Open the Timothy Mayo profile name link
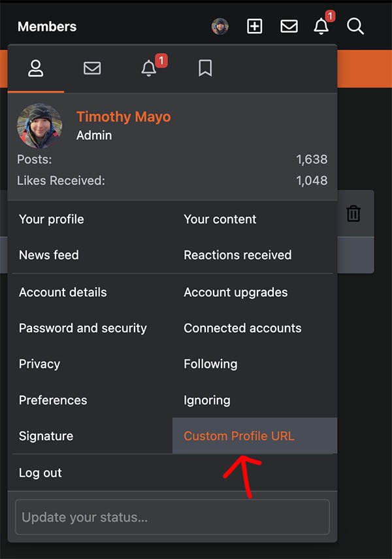 pyautogui.click(x=123, y=116)
